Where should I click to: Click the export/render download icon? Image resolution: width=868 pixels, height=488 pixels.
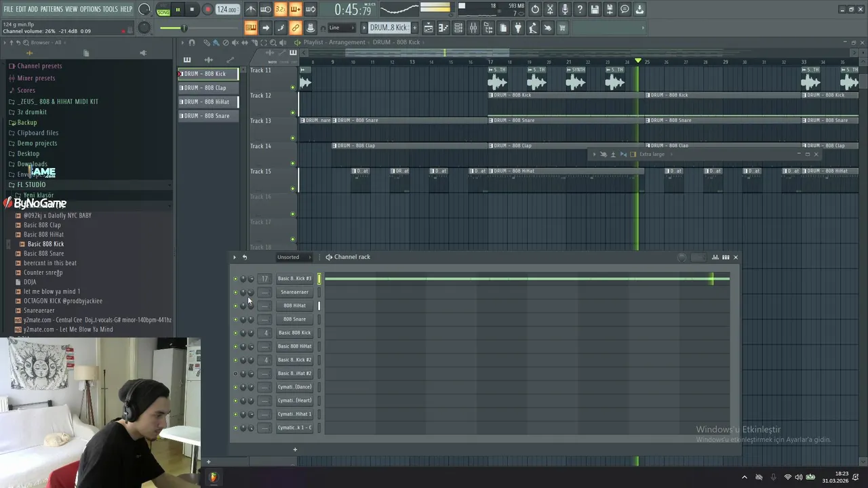[x=639, y=9]
